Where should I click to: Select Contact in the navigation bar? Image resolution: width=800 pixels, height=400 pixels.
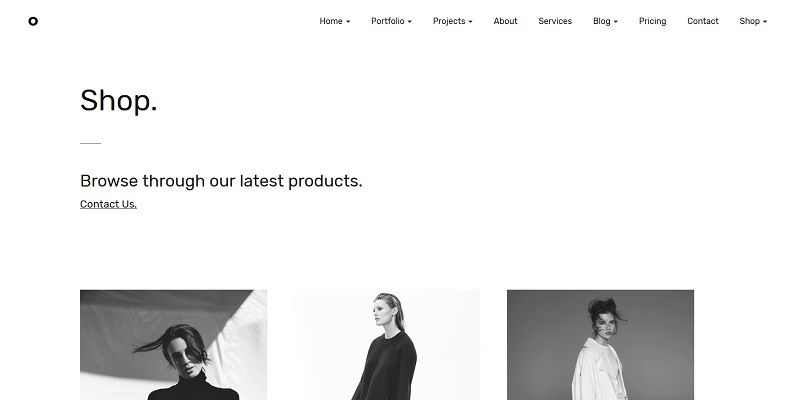pyautogui.click(x=703, y=21)
